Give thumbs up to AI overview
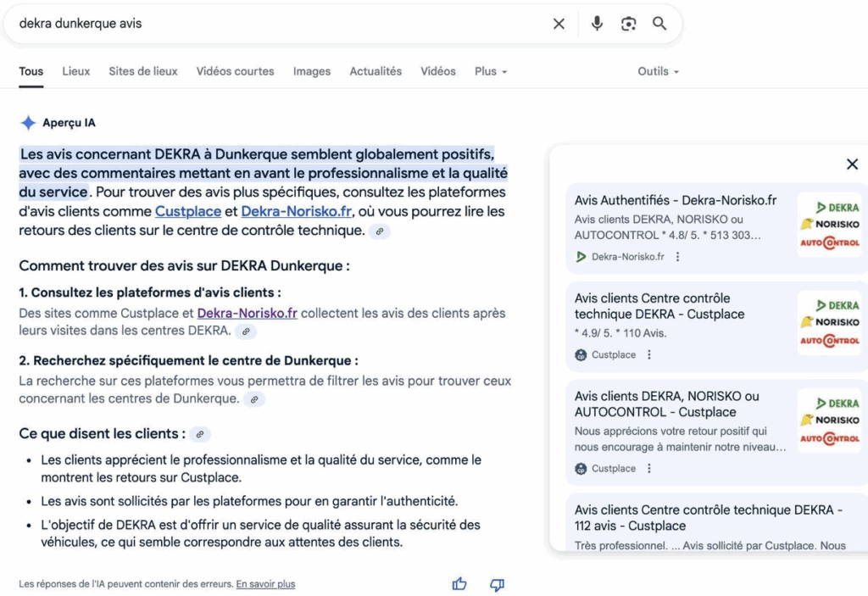 tap(459, 584)
